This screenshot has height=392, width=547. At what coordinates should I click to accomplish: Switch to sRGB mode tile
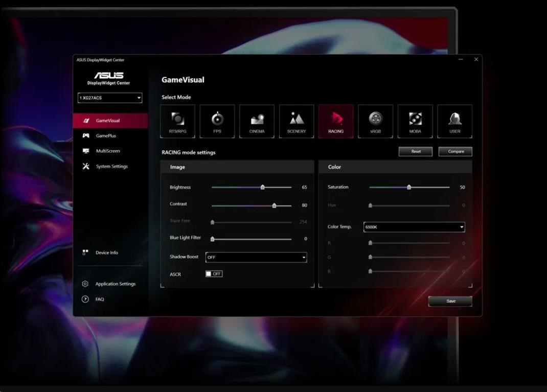click(x=375, y=121)
